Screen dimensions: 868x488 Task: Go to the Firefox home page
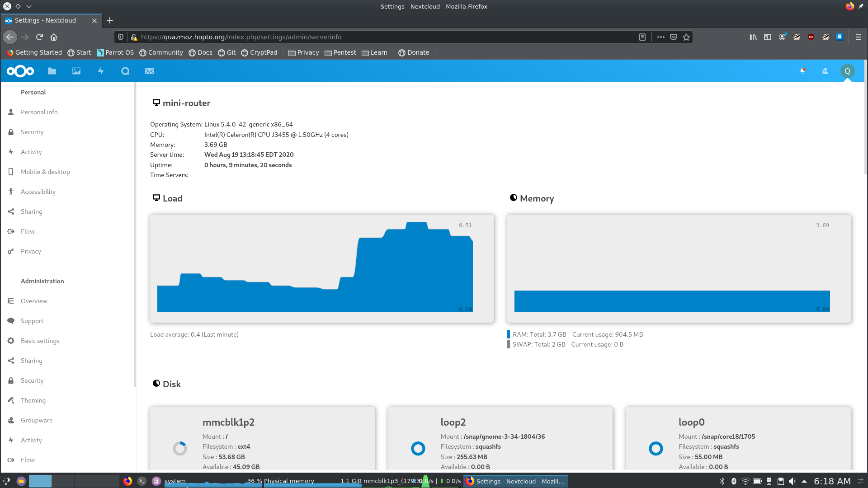[x=54, y=37]
